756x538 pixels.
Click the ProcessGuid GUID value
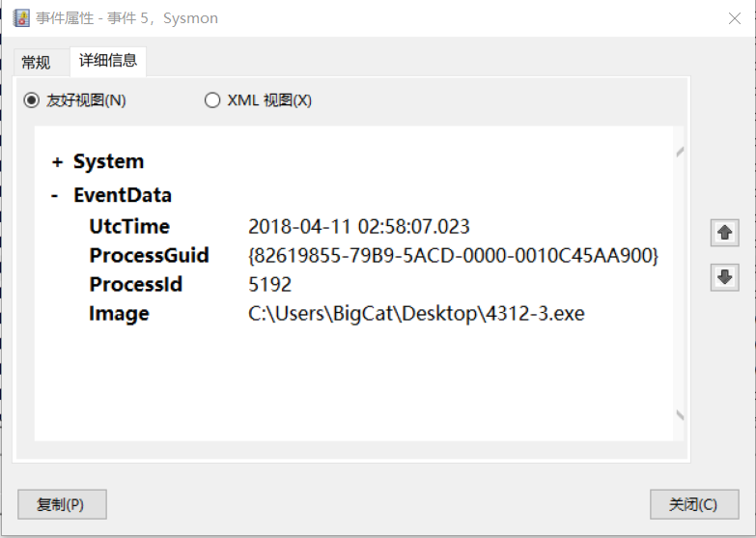pyautogui.click(x=453, y=256)
